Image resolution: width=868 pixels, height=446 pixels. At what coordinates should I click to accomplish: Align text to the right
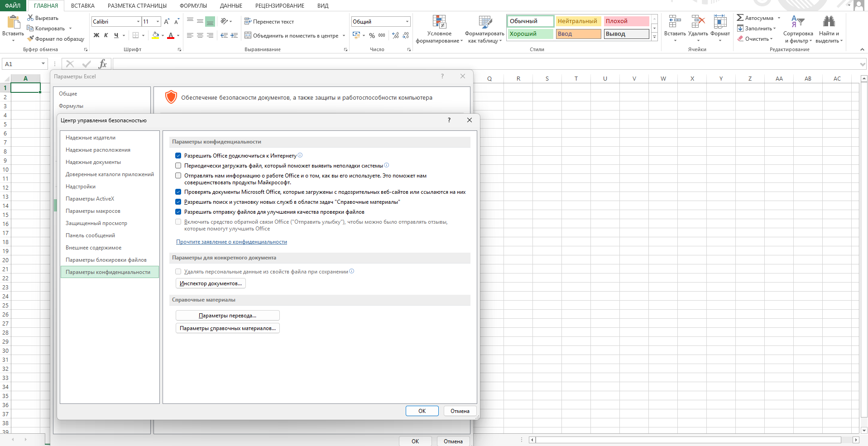click(210, 35)
